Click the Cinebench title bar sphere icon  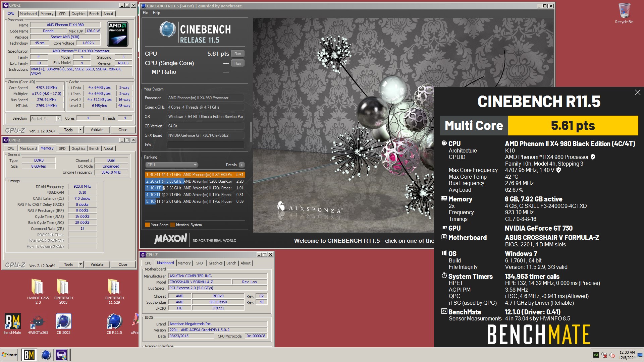(x=144, y=6)
